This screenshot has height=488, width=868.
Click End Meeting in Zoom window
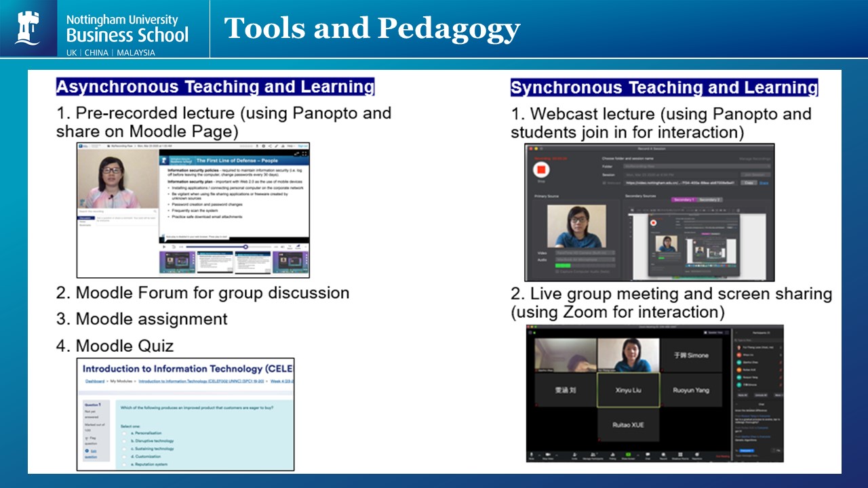coord(723,456)
